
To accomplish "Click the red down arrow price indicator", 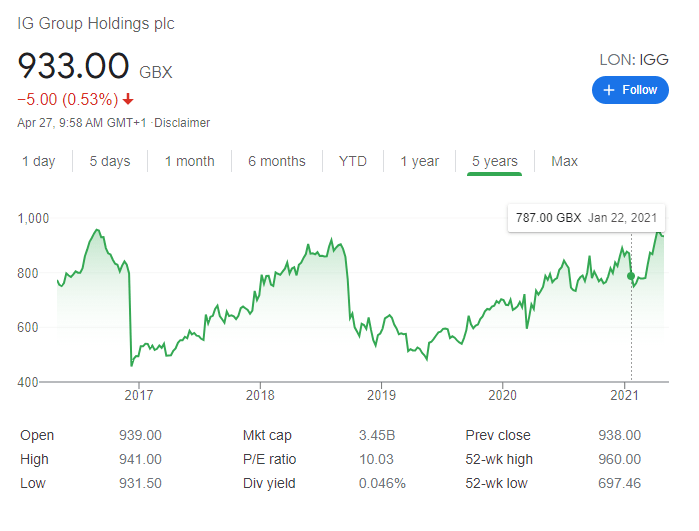I will coord(128,99).
